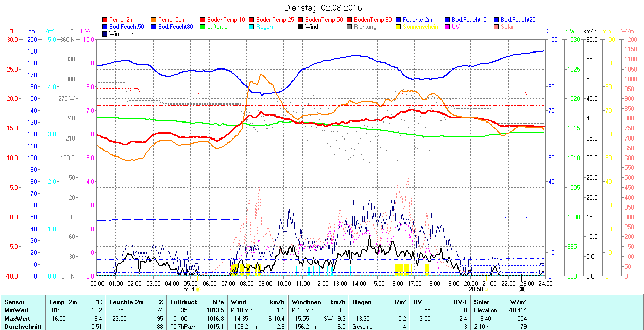Click the black Wind legend swatch
Image resolution: width=644 pixels, height=330 pixels.
(x=301, y=27)
